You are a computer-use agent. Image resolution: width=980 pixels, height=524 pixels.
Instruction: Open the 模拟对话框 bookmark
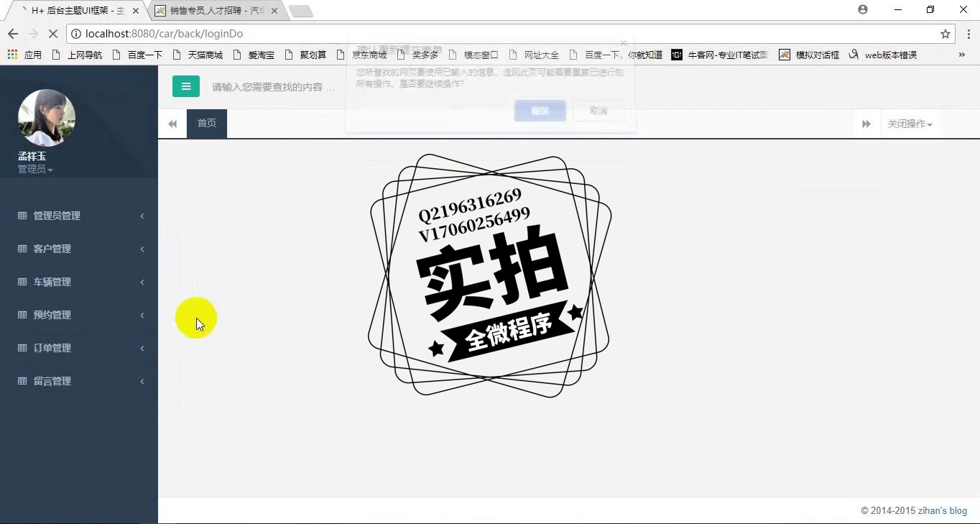(x=809, y=55)
